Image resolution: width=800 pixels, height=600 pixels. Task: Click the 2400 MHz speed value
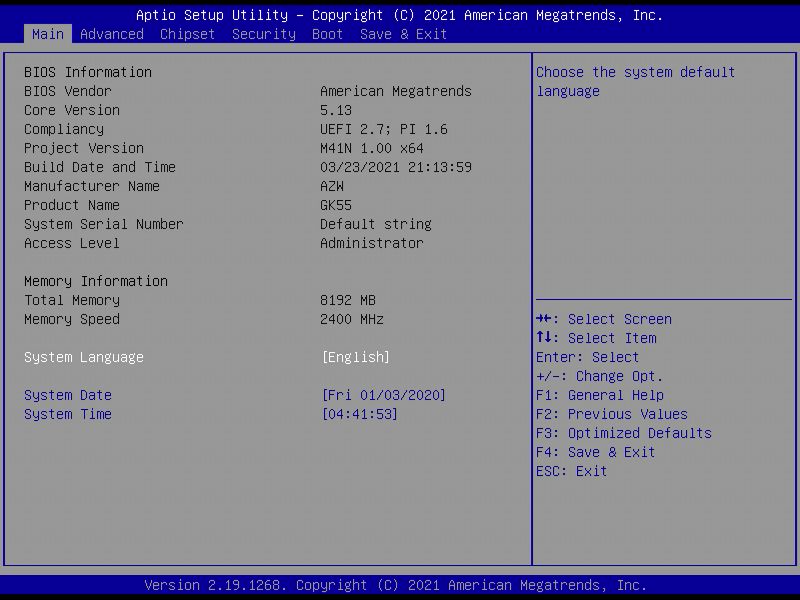352,319
